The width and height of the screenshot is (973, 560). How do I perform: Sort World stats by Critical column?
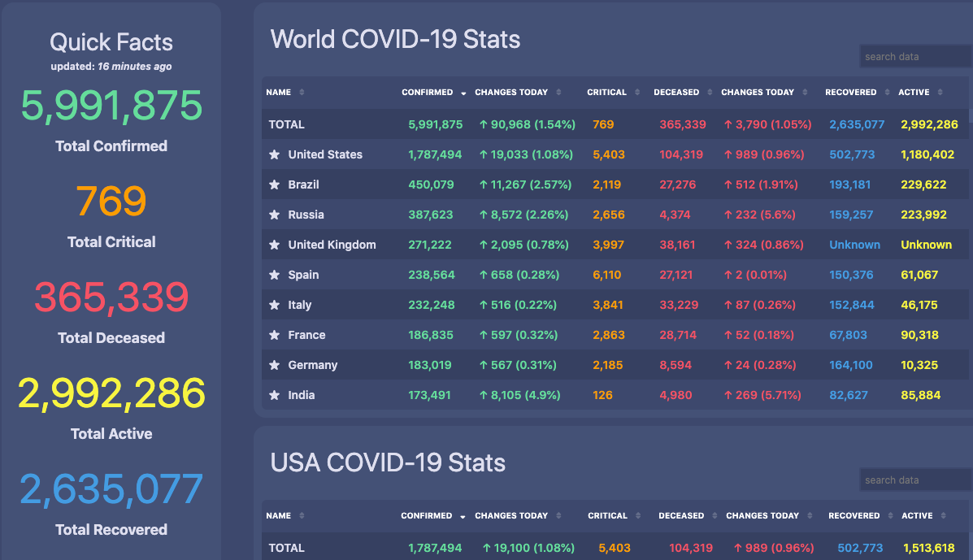pyautogui.click(x=637, y=93)
